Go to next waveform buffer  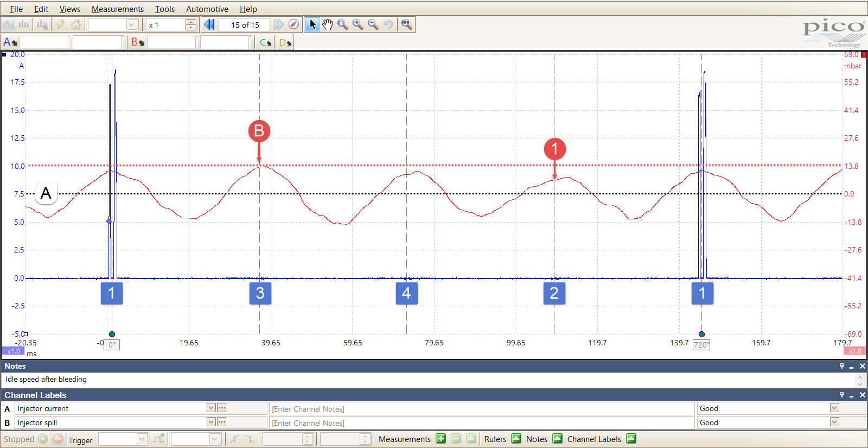(x=278, y=24)
